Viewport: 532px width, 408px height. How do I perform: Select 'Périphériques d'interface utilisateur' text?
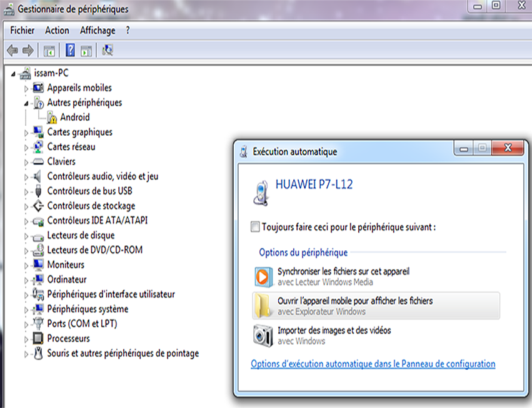pos(111,294)
